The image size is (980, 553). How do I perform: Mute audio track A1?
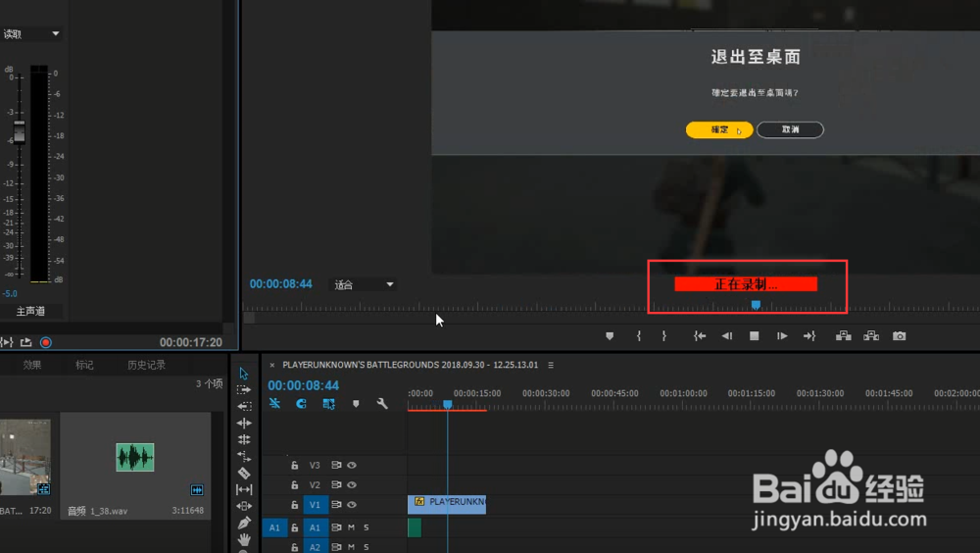click(x=351, y=528)
